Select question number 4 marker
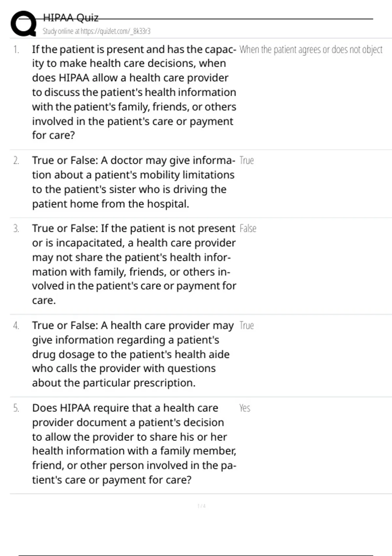 16,326
